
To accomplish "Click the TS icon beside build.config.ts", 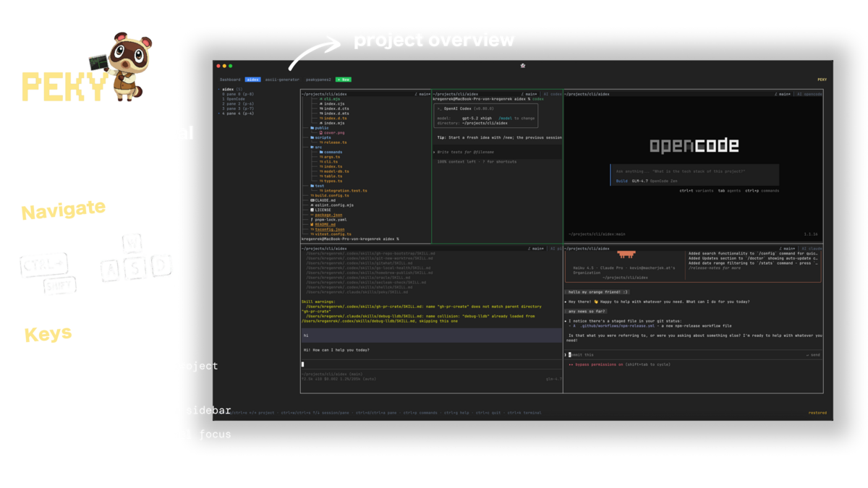I will [312, 195].
